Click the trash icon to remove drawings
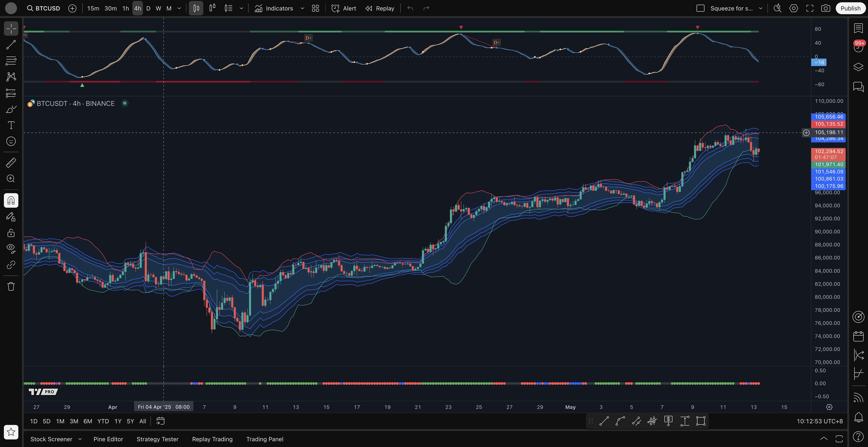The width and height of the screenshot is (868, 447). pyautogui.click(x=11, y=286)
